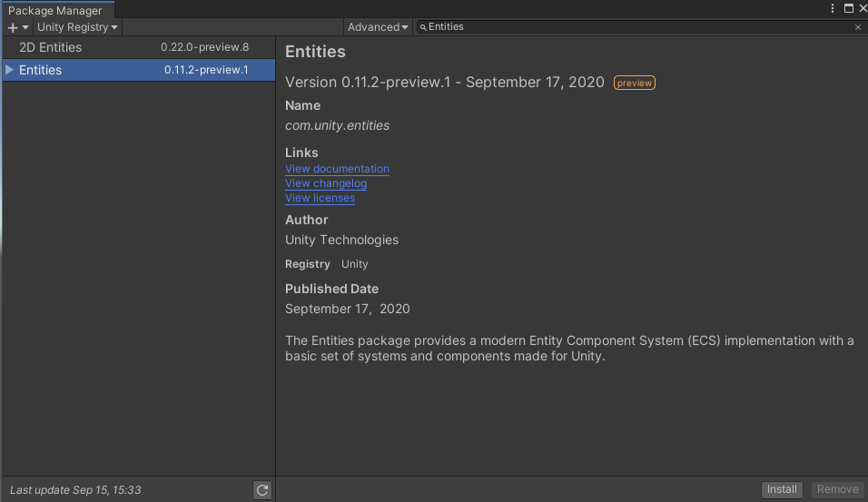Open the Advanced options dropdown
868x502 pixels.
(x=378, y=27)
